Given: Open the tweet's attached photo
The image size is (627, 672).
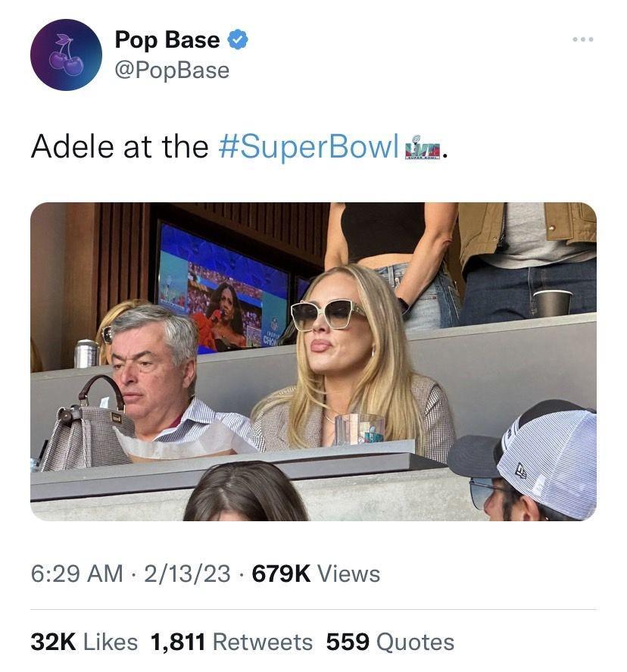Looking at the screenshot, I should [313, 361].
